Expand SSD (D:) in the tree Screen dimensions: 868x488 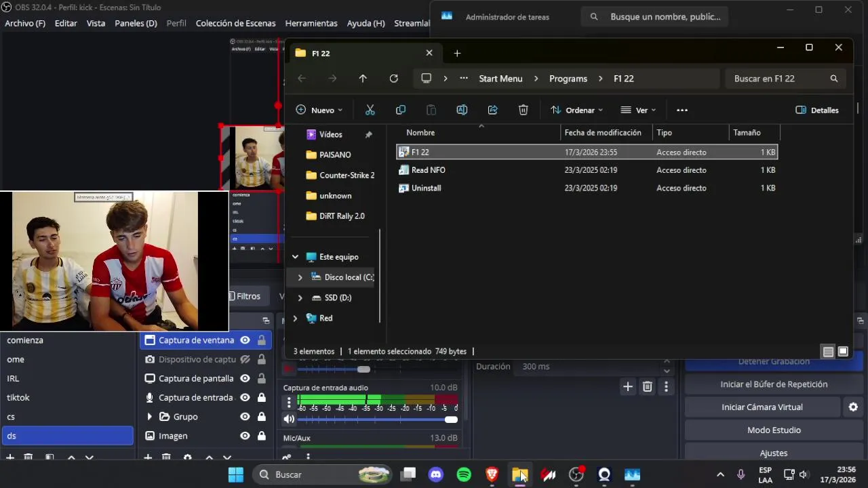coord(300,298)
